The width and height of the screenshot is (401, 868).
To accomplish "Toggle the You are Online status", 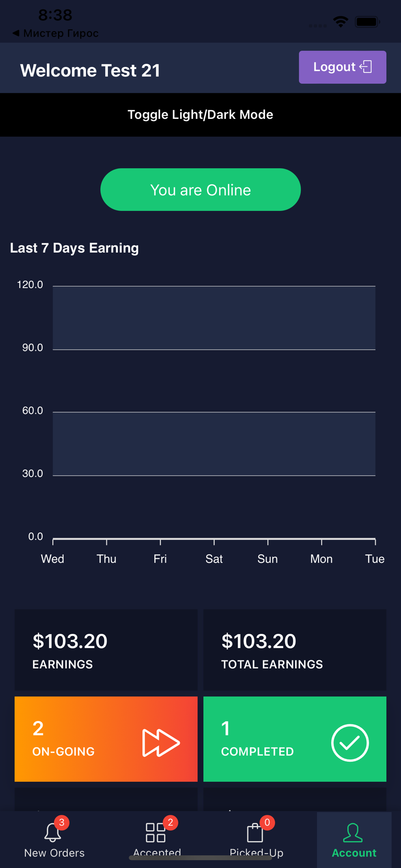I will 200,190.
